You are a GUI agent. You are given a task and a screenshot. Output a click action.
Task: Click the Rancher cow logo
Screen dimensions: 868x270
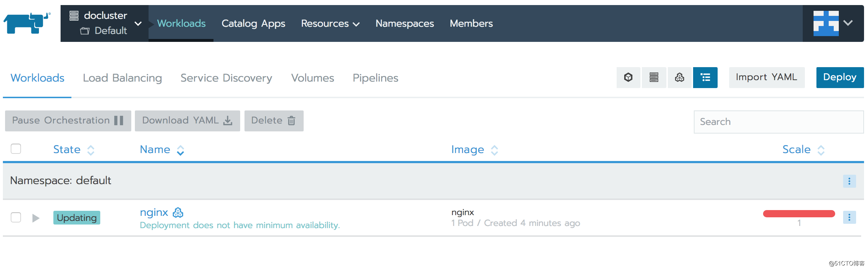27,23
